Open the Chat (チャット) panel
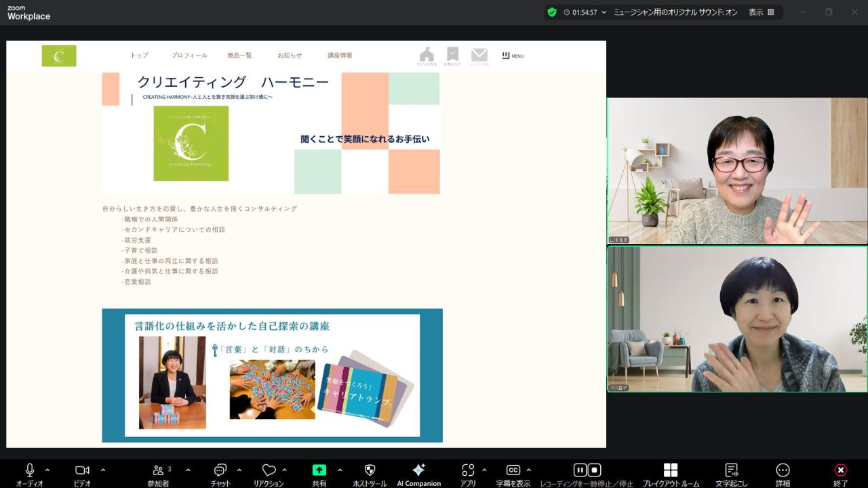Screen dimensions: 868x488 tap(220, 470)
